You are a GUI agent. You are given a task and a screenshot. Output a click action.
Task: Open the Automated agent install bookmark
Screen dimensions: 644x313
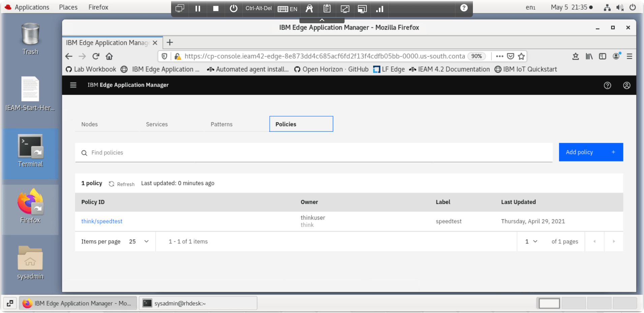point(248,69)
